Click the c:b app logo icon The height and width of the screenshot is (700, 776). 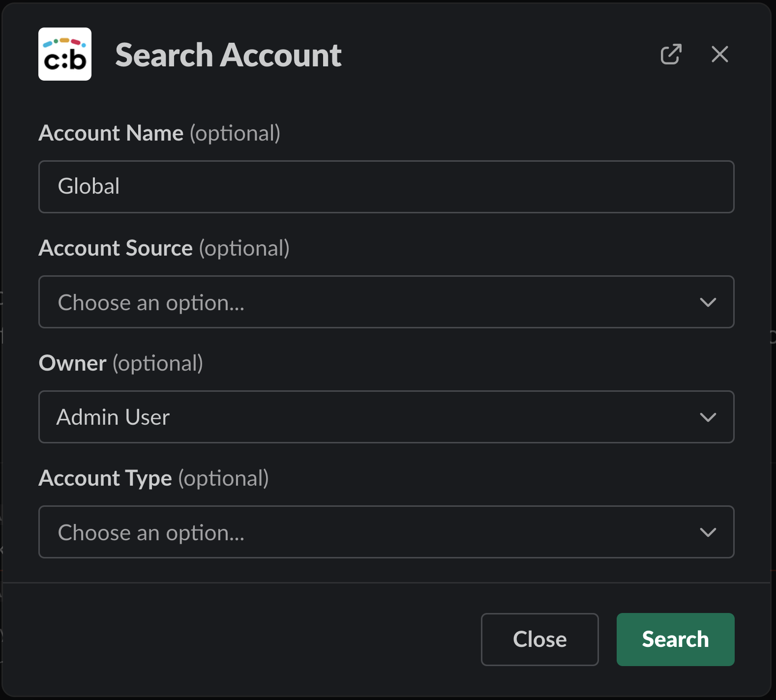click(65, 54)
